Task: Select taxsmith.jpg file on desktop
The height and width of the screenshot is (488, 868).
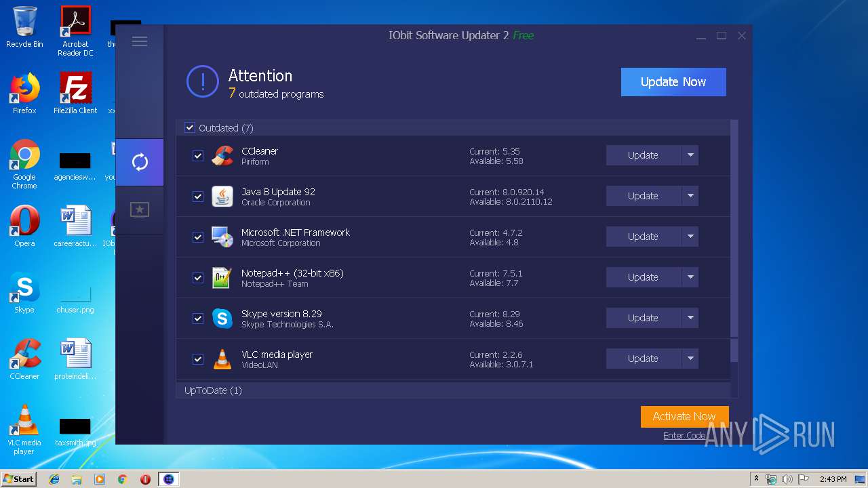Action: 75,432
